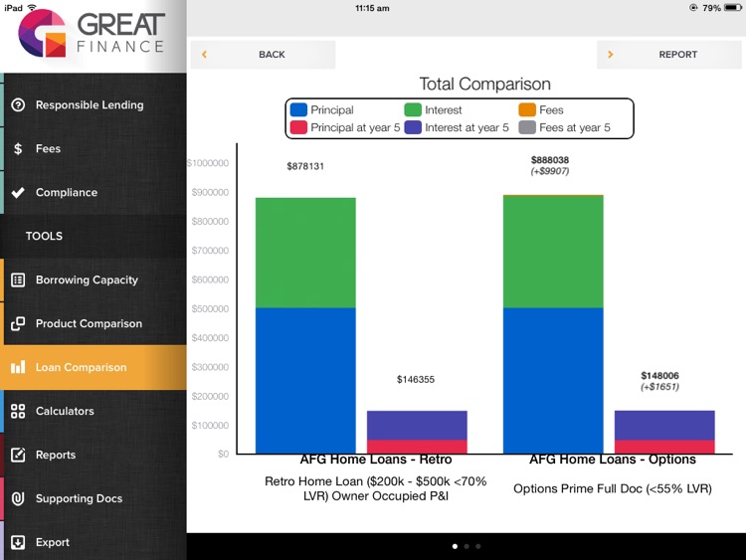Click the $500000 axis label
Viewport: 746px width, 560px height.
[x=210, y=308]
